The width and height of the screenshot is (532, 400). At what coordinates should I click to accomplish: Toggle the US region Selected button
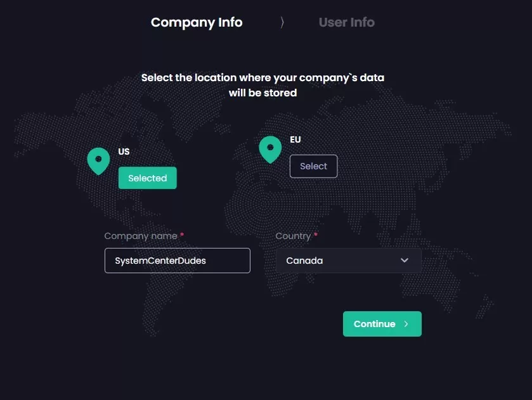point(147,178)
